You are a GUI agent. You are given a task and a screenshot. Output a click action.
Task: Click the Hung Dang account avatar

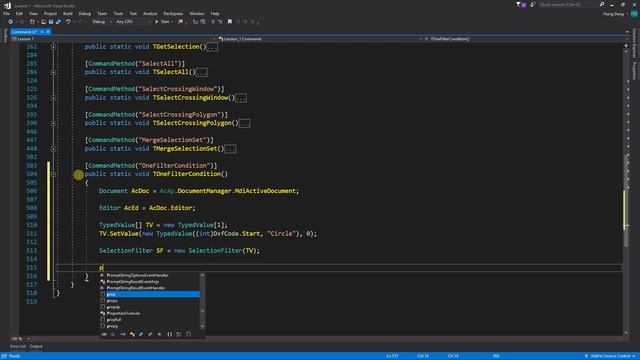pyautogui.click(x=634, y=13)
